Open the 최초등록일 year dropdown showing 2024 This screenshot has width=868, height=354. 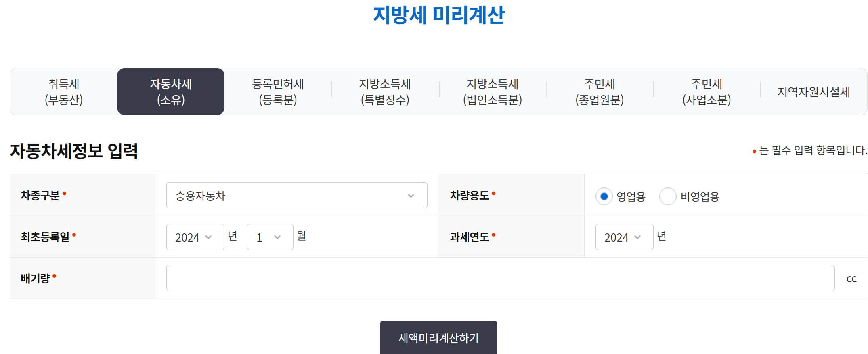click(x=195, y=237)
